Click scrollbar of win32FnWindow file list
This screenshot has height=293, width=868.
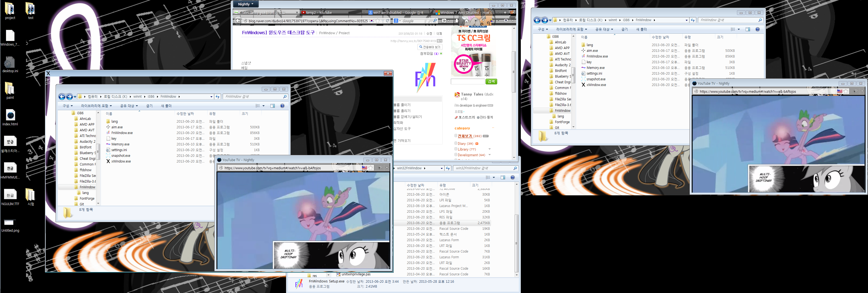pos(516,243)
